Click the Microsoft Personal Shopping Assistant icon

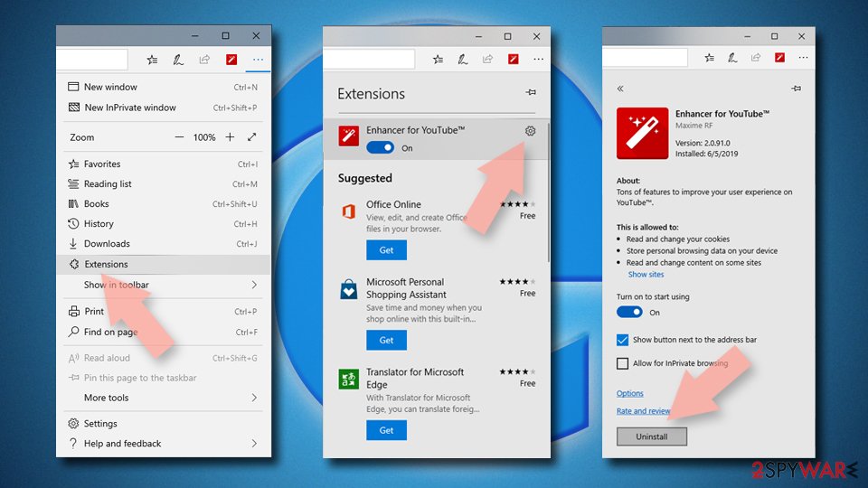click(x=349, y=289)
